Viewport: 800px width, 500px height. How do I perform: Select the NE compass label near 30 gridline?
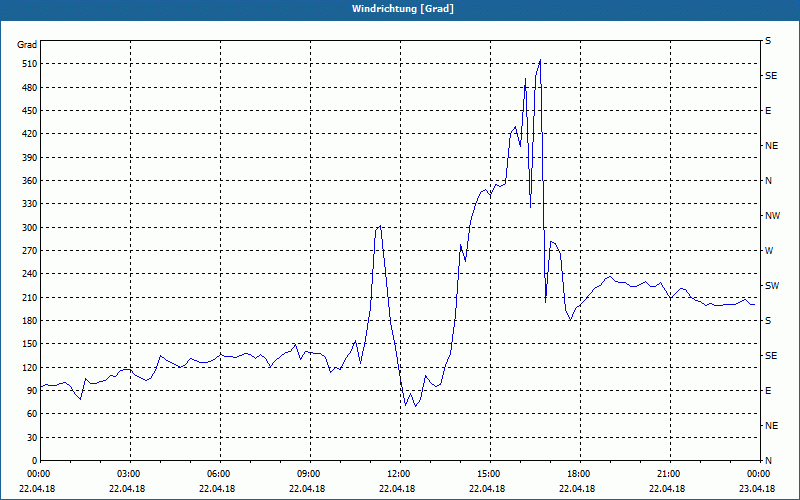[x=771, y=426]
